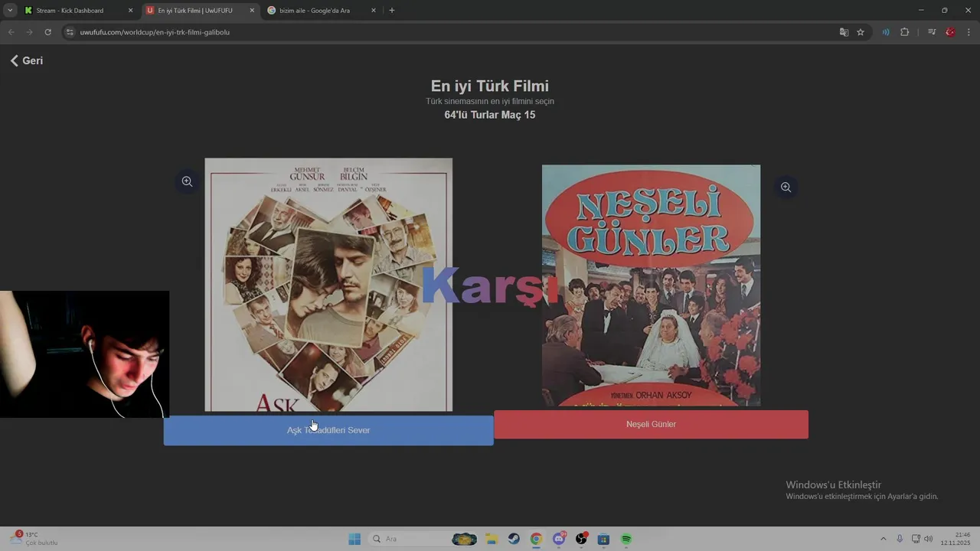Click browser back arrow

[11, 32]
